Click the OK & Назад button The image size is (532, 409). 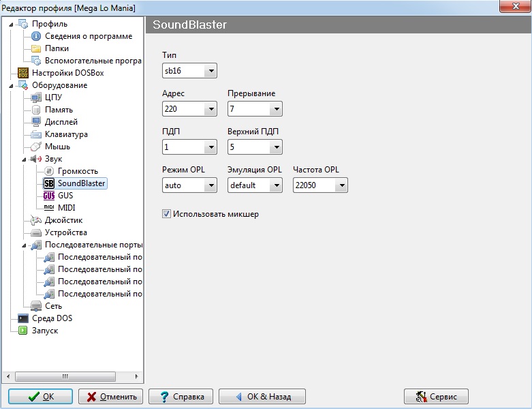click(x=262, y=397)
